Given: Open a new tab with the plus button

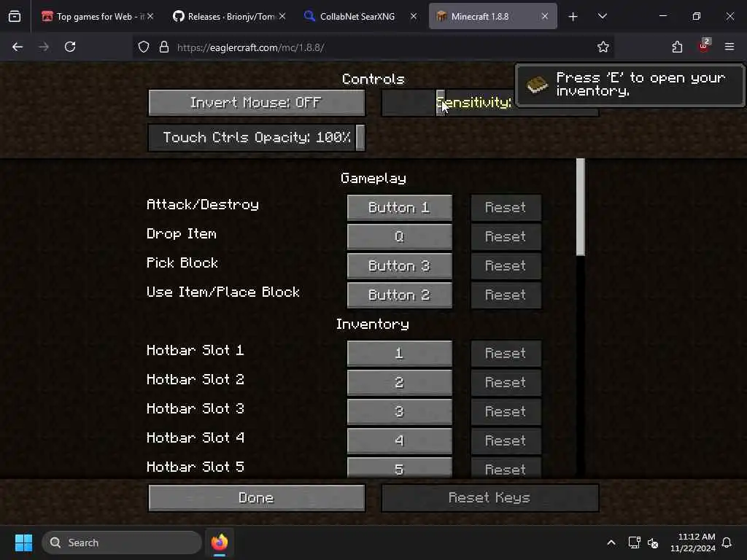Looking at the screenshot, I should [x=573, y=17].
